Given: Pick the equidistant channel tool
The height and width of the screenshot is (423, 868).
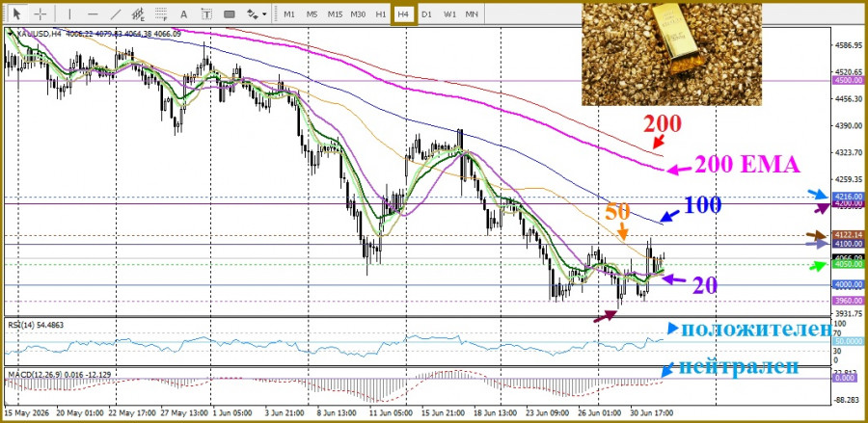Looking at the screenshot, I should click(x=138, y=13).
